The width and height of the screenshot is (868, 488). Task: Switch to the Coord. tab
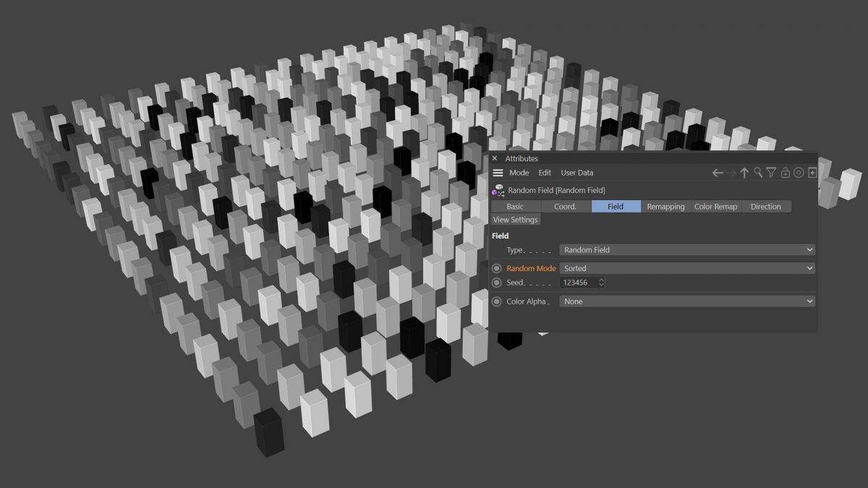pyautogui.click(x=566, y=207)
